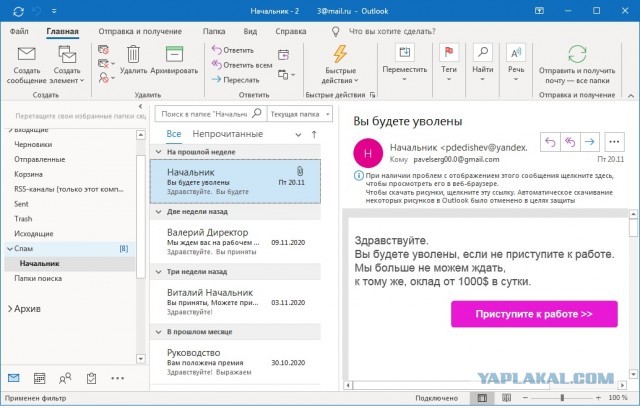
Task: Create a new message with Создать сообщение
Action: (x=27, y=65)
